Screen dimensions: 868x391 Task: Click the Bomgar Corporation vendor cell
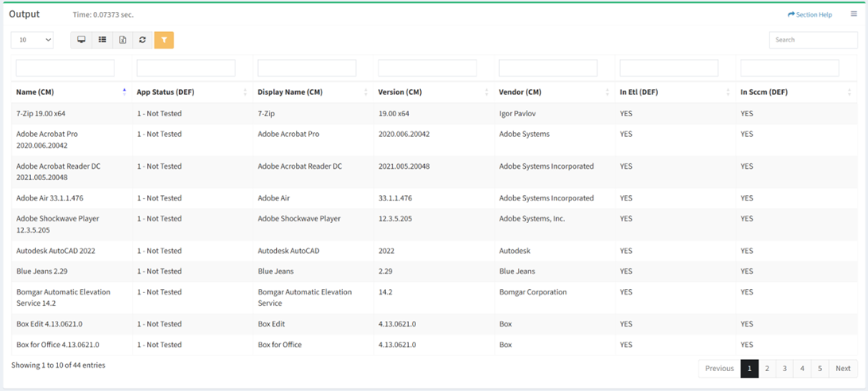[554, 298]
